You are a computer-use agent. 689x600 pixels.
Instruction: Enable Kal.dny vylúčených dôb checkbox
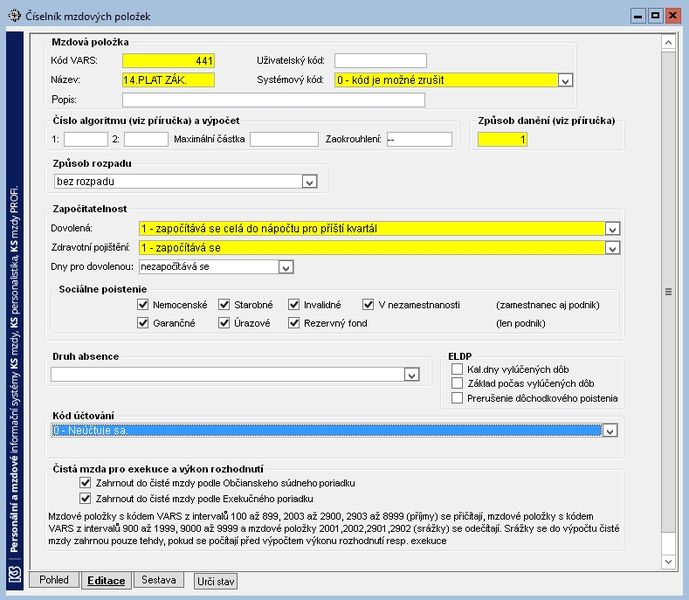point(457,369)
